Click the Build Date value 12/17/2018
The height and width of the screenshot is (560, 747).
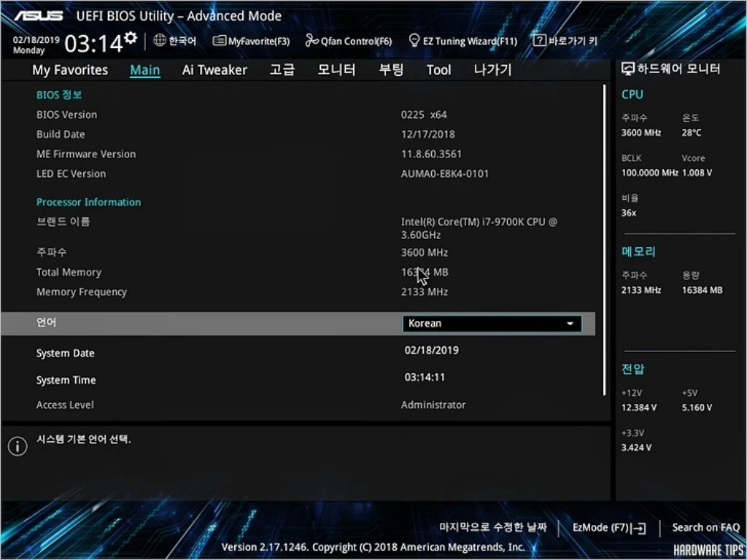pos(427,134)
